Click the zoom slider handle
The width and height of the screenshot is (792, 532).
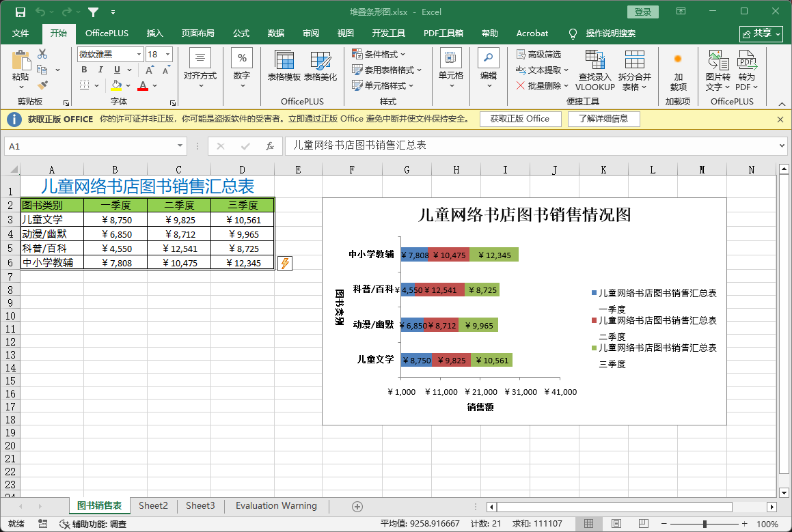click(x=705, y=524)
